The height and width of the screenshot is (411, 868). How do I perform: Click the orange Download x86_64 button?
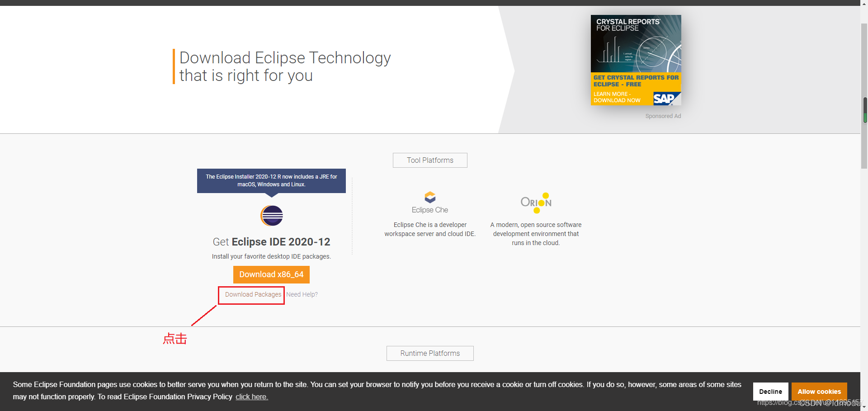[271, 274]
